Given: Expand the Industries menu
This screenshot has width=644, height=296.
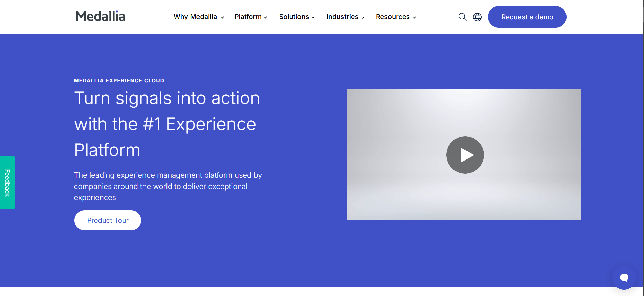Looking at the screenshot, I should (x=345, y=17).
